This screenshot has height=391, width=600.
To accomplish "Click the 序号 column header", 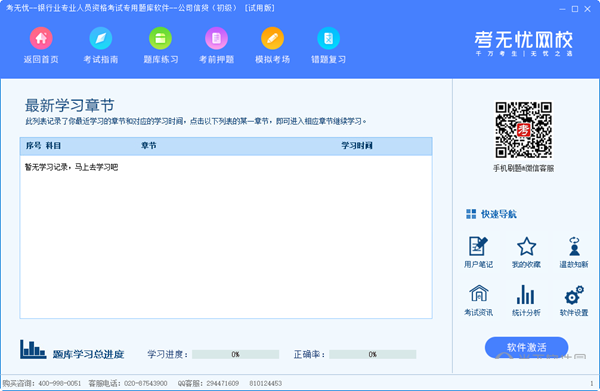I will tap(33, 146).
